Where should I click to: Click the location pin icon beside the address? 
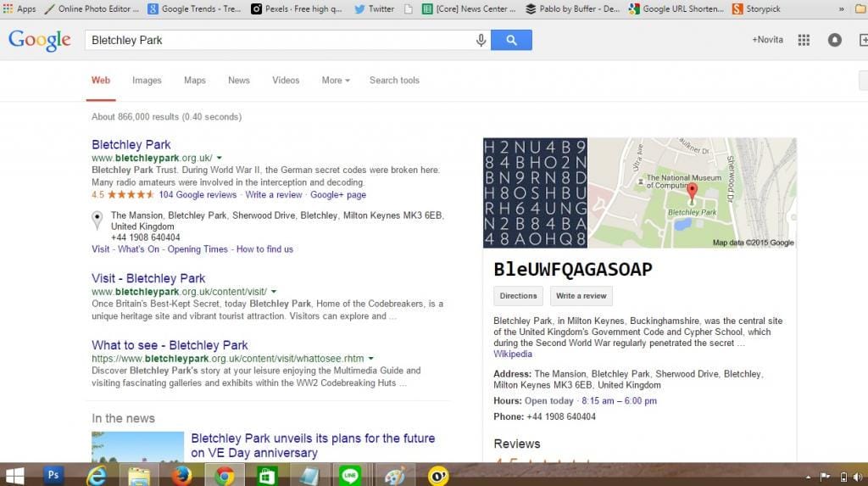pyautogui.click(x=97, y=220)
